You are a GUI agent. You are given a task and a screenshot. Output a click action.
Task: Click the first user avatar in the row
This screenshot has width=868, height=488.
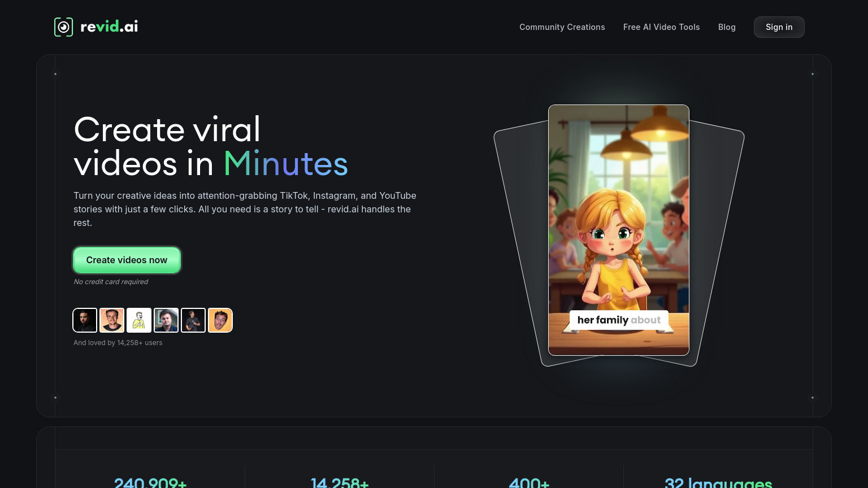[x=85, y=320]
